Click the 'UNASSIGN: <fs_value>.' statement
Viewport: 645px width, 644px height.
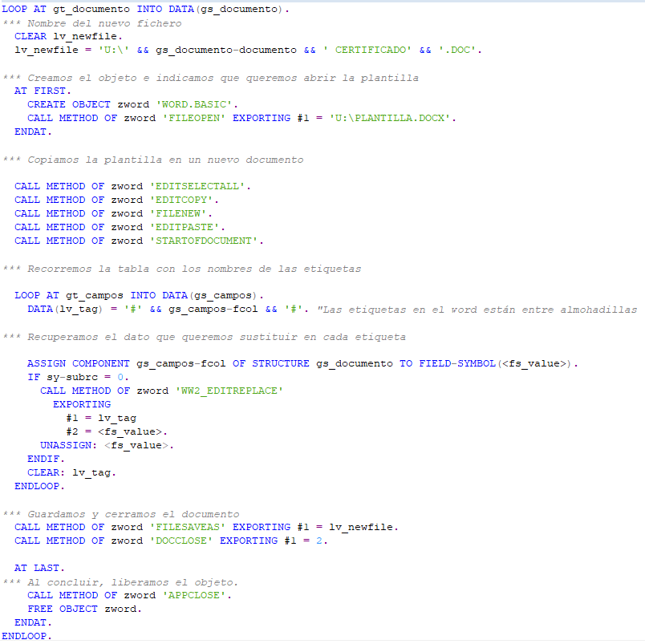point(107,445)
